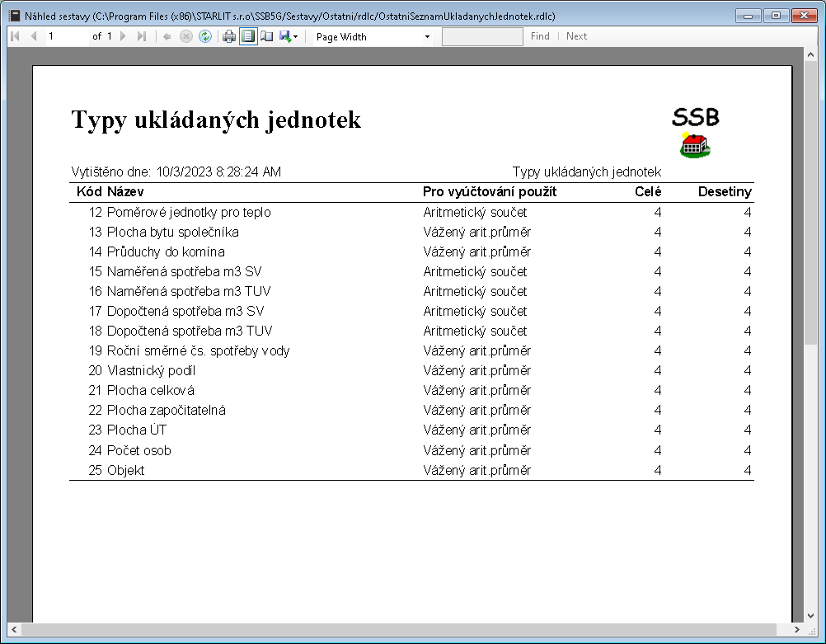Click the Back to parent report arrow
This screenshot has width=826, height=644.
[x=167, y=36]
